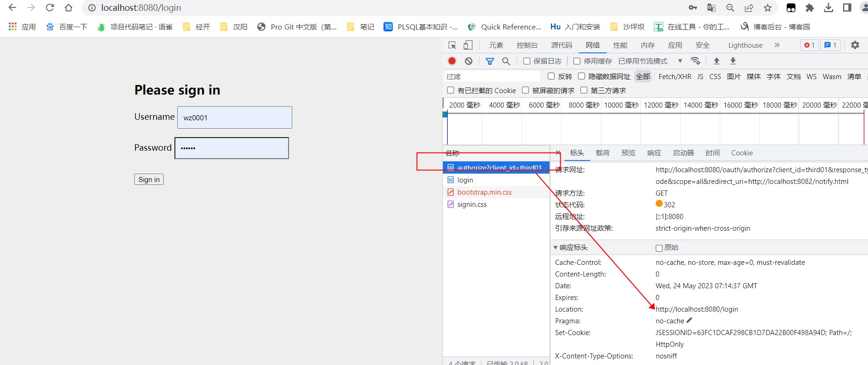Tick the 原始 response headers checkbox

[659, 248]
